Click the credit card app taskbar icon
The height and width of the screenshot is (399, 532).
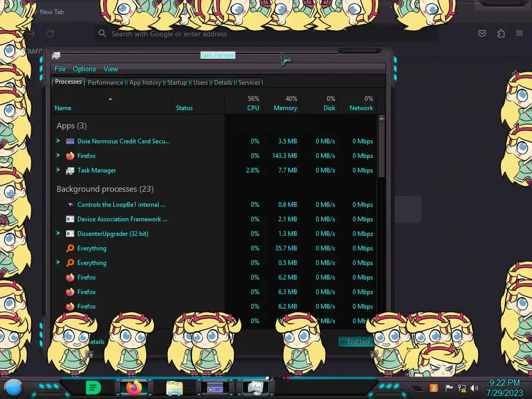coord(215,388)
